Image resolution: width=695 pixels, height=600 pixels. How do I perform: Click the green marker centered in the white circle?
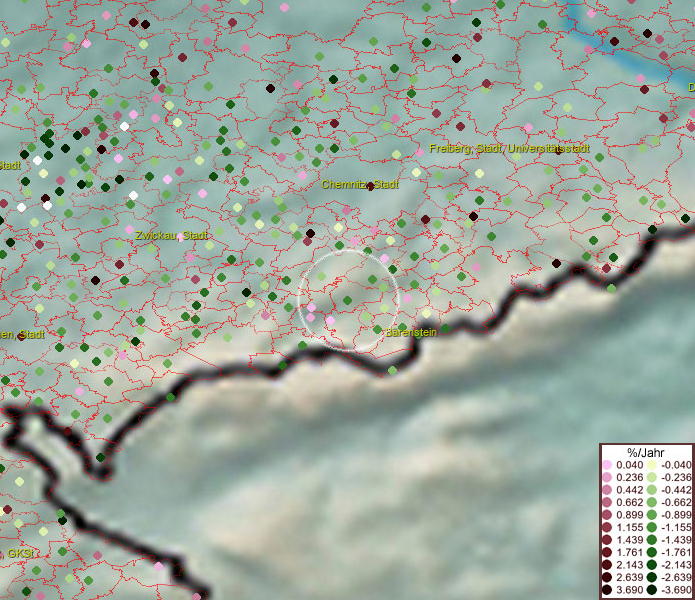[x=348, y=299]
